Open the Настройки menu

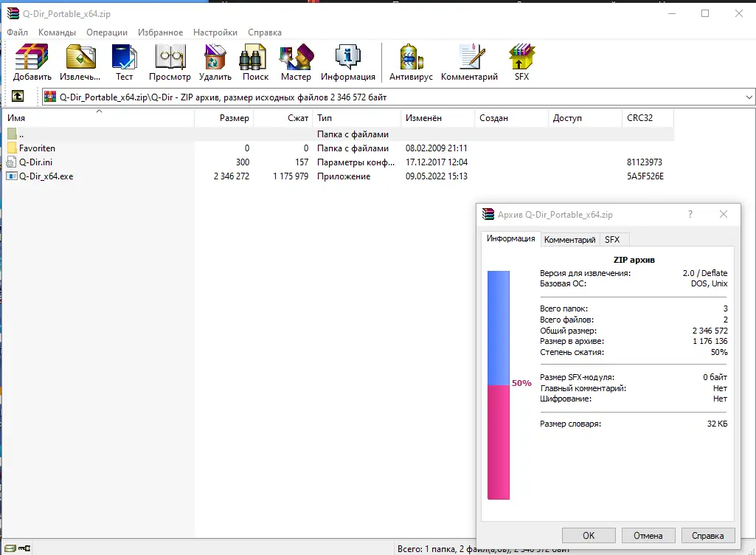215,32
